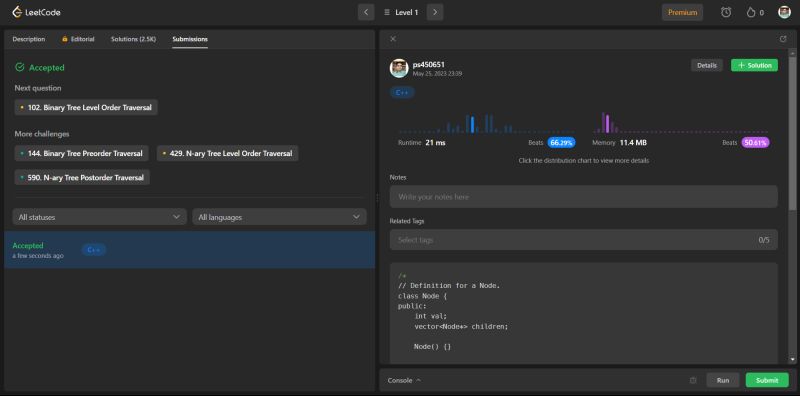Image resolution: width=800 pixels, height=396 pixels.
Task: Expand the All languages dropdown
Action: (279, 217)
